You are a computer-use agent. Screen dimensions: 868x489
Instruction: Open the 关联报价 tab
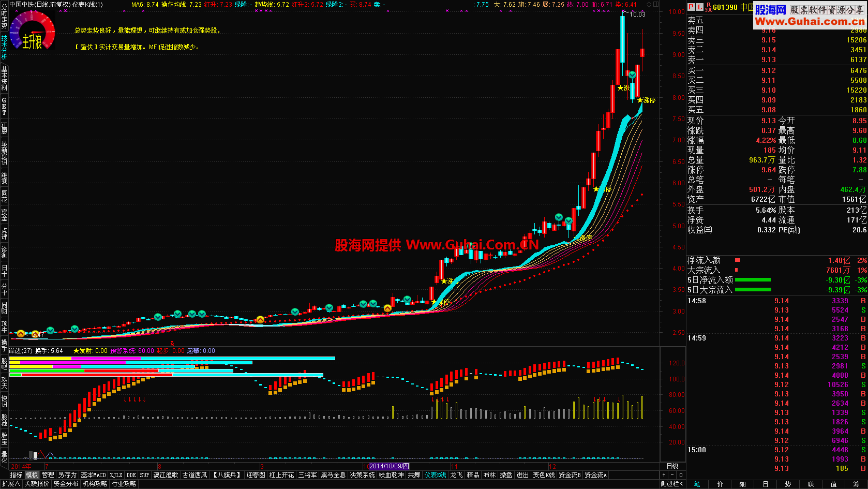[x=37, y=484]
